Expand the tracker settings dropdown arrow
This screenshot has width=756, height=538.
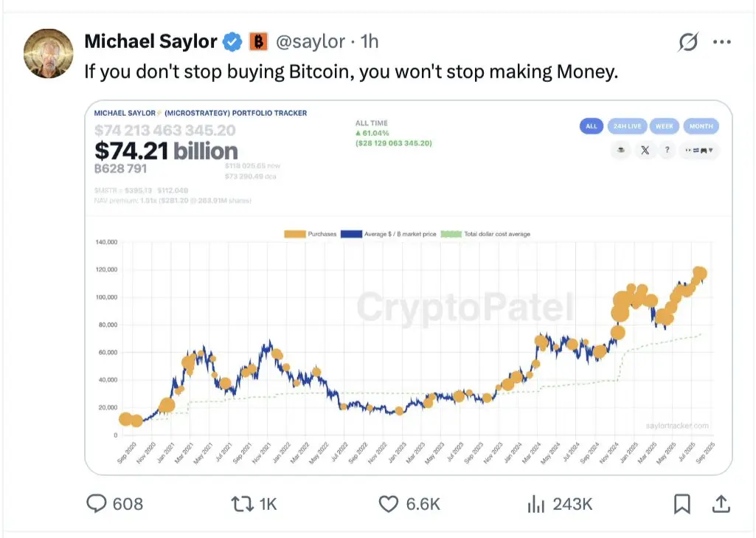(x=699, y=150)
